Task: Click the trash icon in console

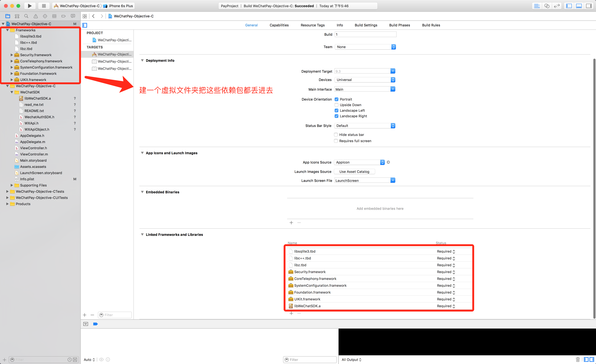Action: [578, 359]
